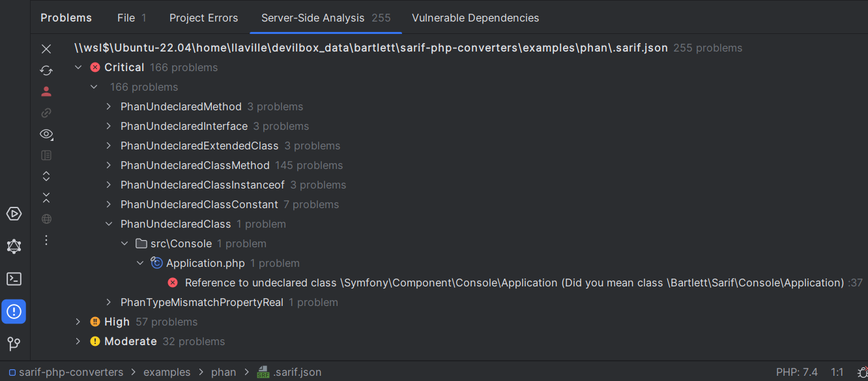Image resolution: width=868 pixels, height=381 pixels.
Task: Refresh the problems analysis list
Action: [46, 70]
